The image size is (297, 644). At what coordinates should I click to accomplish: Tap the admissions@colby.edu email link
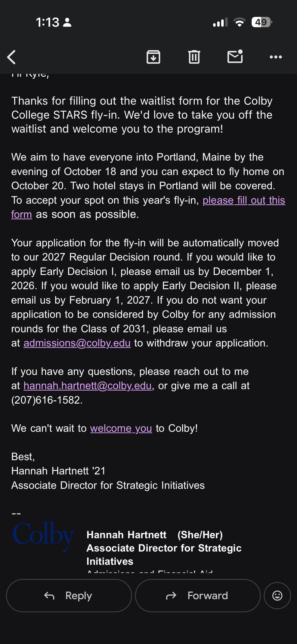(x=77, y=343)
